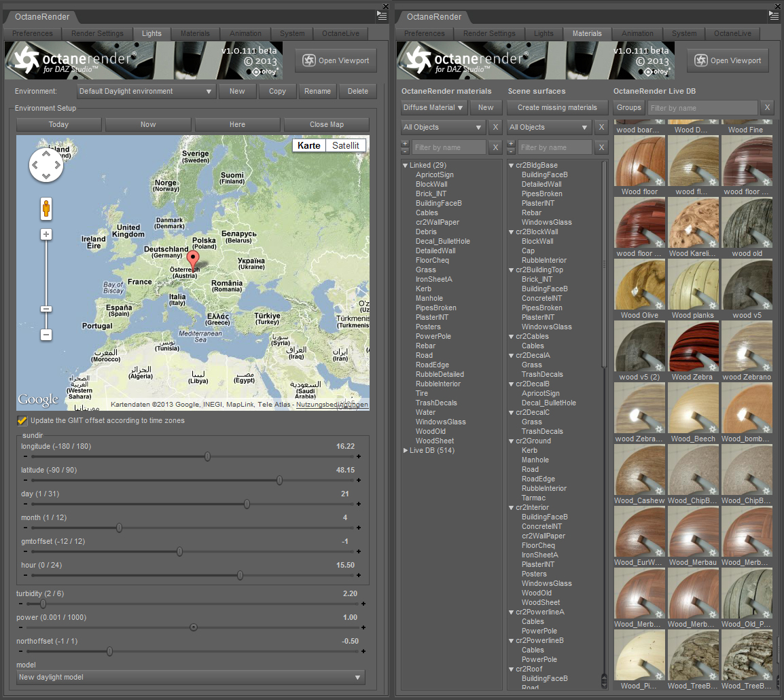
Task: Delete the current environment
Action: (357, 92)
